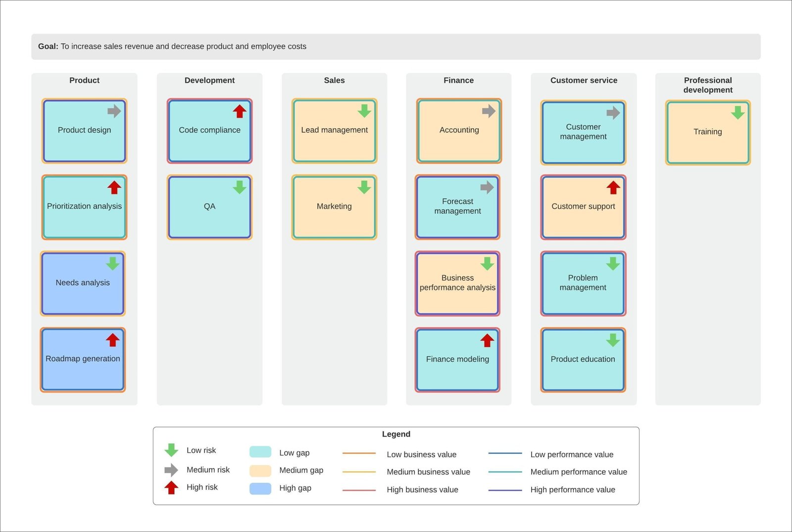Select the High gap blue swatch
792x532 pixels.
click(x=260, y=488)
